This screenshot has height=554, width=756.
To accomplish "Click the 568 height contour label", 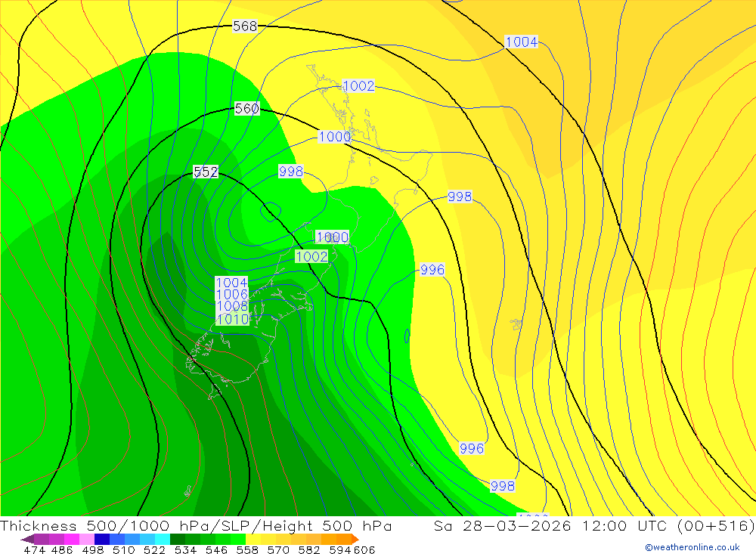I will (x=245, y=26).
